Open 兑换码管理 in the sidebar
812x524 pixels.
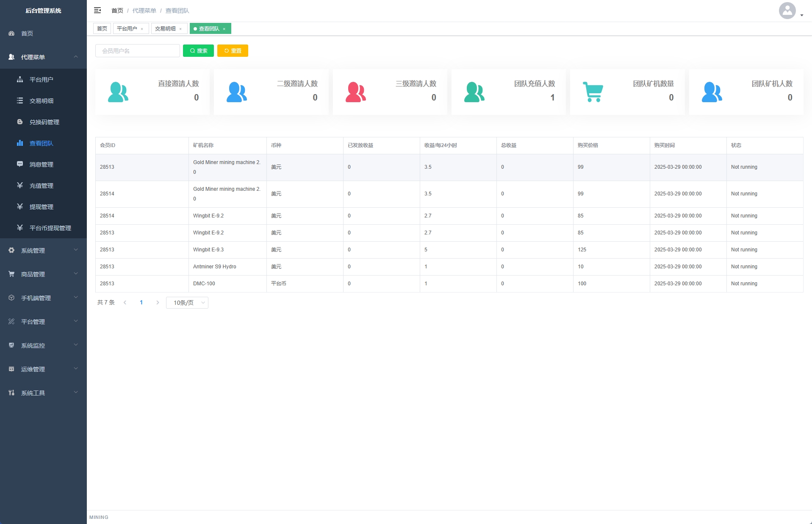pos(44,122)
